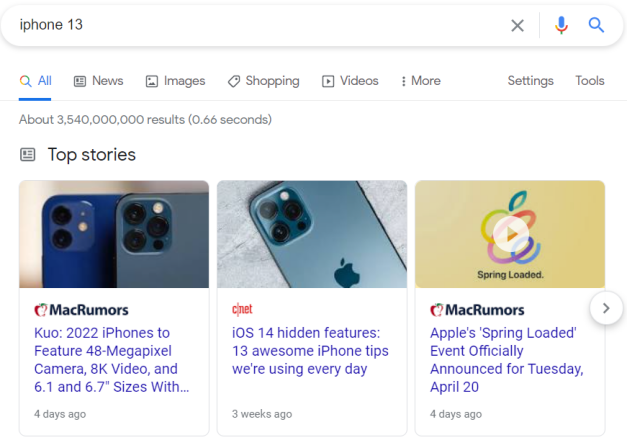Open iOS 14 hidden features article
627x440 pixels.
tap(310, 351)
